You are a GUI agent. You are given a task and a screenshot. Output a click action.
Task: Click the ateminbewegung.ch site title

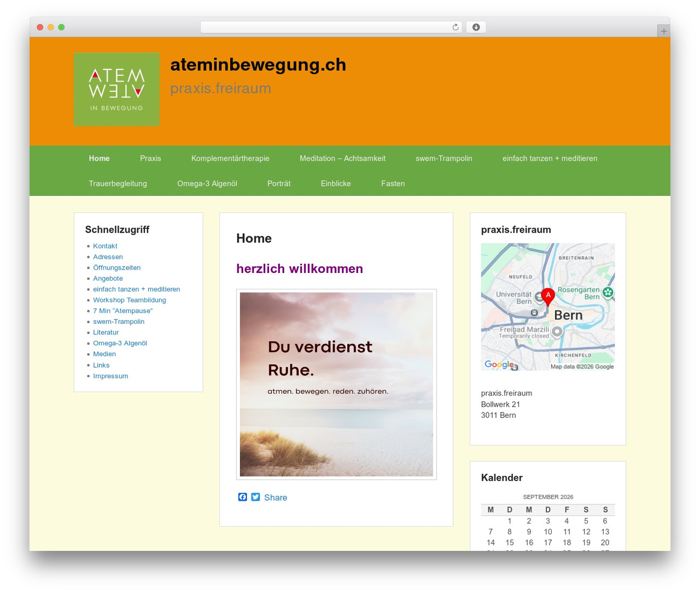[258, 65]
